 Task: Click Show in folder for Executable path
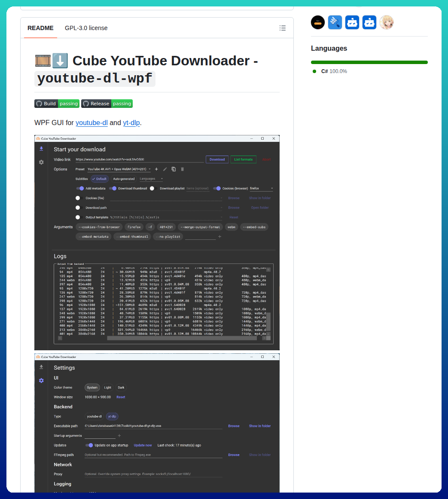[x=260, y=426]
